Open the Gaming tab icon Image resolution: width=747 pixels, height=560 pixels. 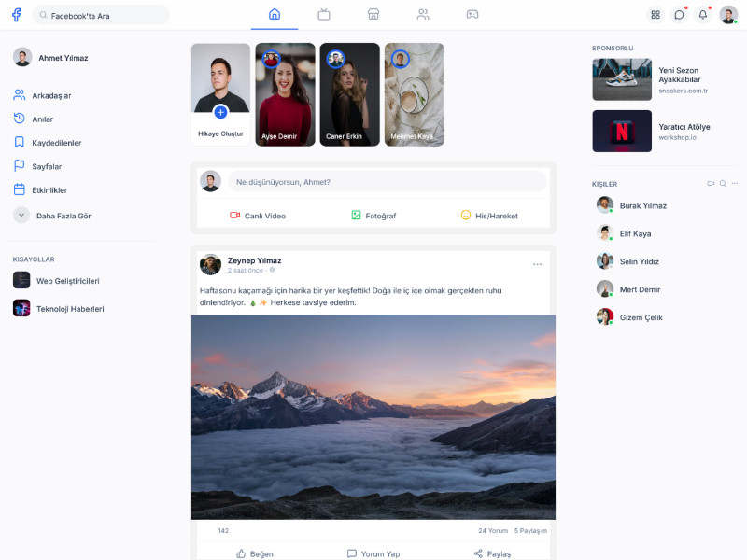[472, 15]
